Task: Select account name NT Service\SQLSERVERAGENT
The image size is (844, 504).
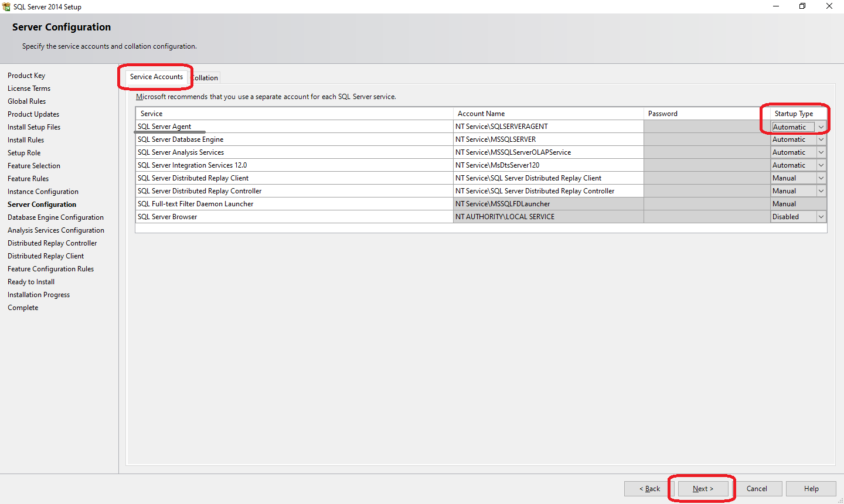Action: [x=548, y=127]
